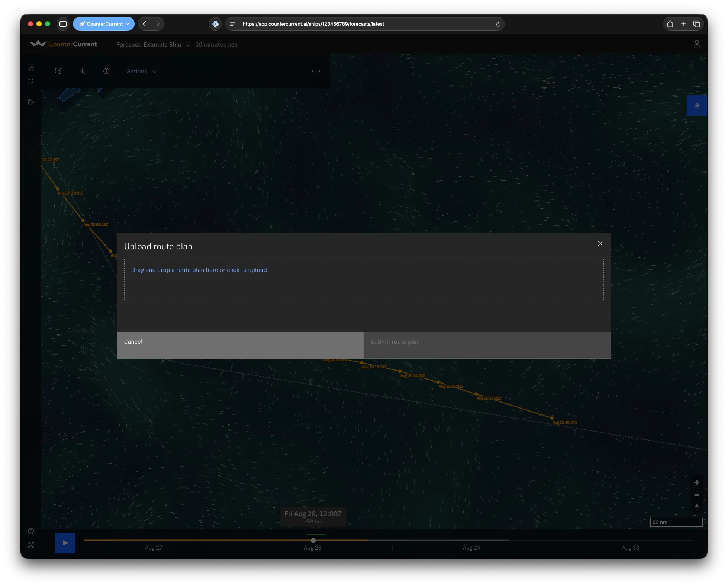Close the Upload route plan dialog

[600, 243]
